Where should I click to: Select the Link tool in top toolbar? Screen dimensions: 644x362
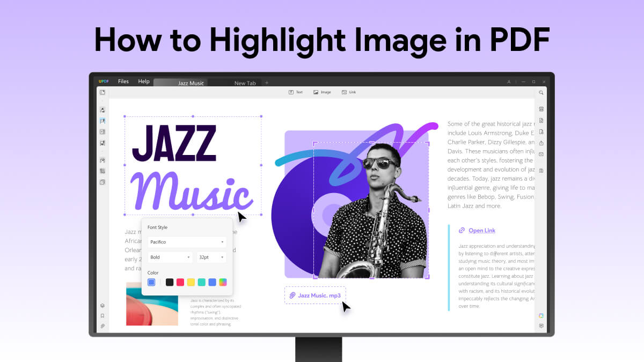click(x=349, y=92)
